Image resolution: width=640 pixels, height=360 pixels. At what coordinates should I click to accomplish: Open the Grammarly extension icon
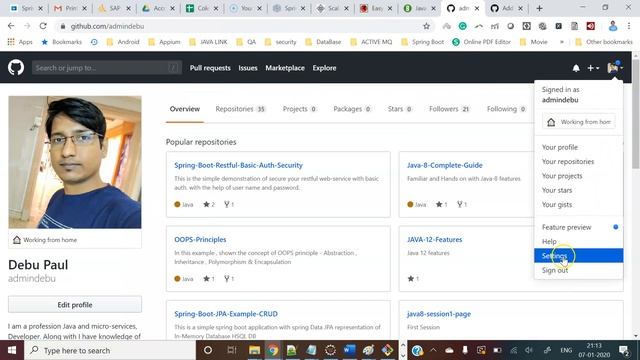[462, 26]
